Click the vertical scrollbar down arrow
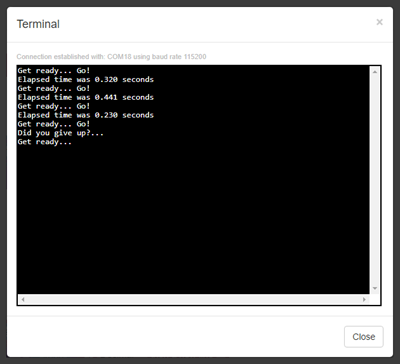Image resolution: width=400 pixels, height=364 pixels. (x=375, y=288)
